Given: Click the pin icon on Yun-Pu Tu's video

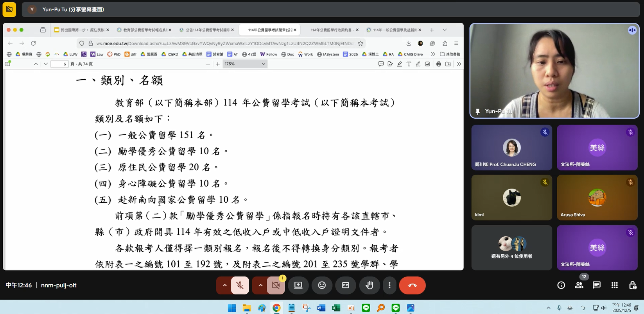Looking at the screenshot, I should click(477, 112).
